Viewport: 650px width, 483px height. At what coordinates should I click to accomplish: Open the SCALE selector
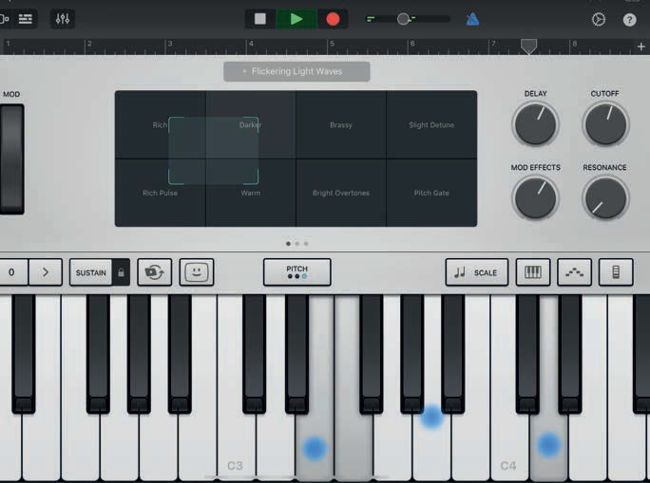point(477,272)
